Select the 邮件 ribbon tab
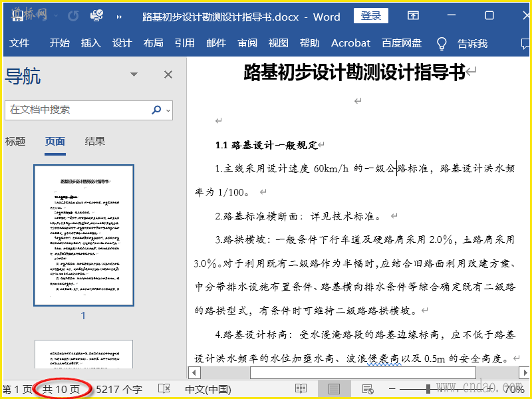532x399 pixels. (216, 43)
